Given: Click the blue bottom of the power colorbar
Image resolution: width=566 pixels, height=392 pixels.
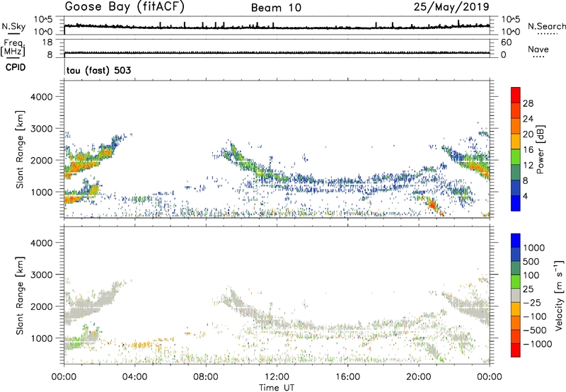Looking at the screenshot, I should (x=516, y=203).
